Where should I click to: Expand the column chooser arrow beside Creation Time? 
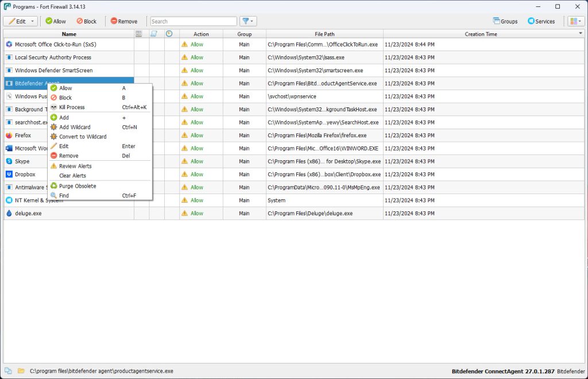[581, 33]
